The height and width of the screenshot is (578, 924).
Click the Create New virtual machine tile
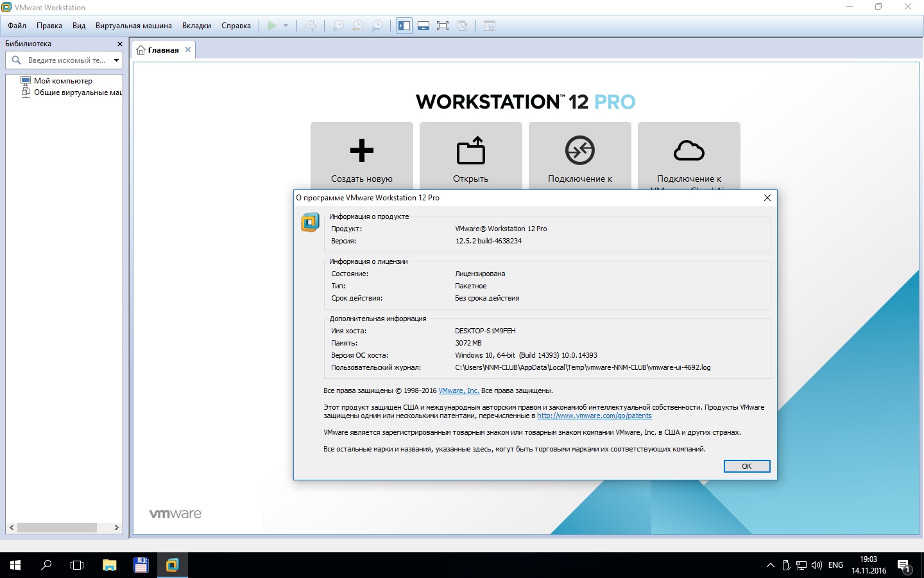pyautogui.click(x=362, y=155)
